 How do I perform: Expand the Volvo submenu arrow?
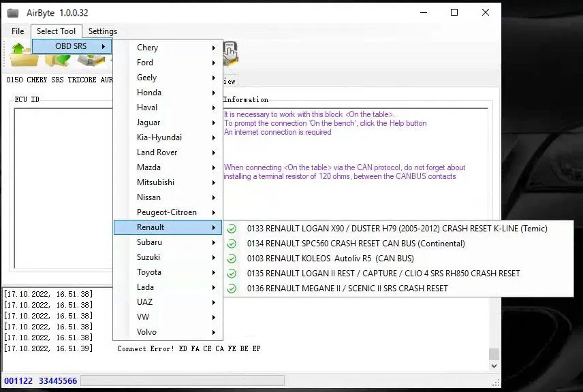(214, 332)
